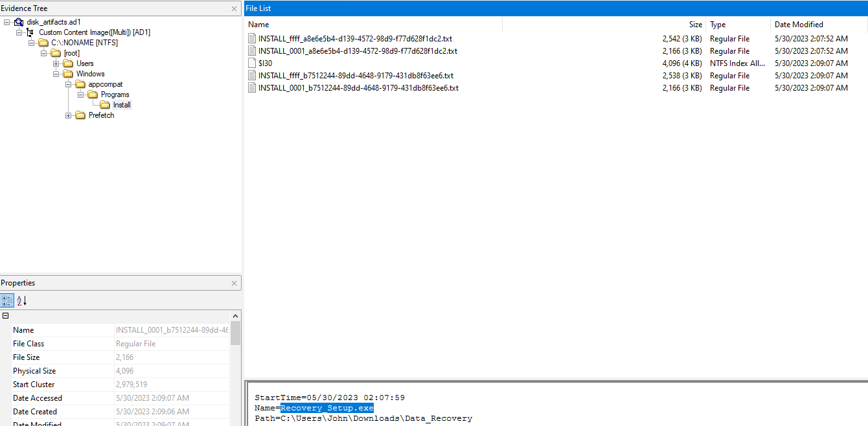Collapse the appcompat folder node
The width and height of the screenshot is (868, 426).
point(69,84)
